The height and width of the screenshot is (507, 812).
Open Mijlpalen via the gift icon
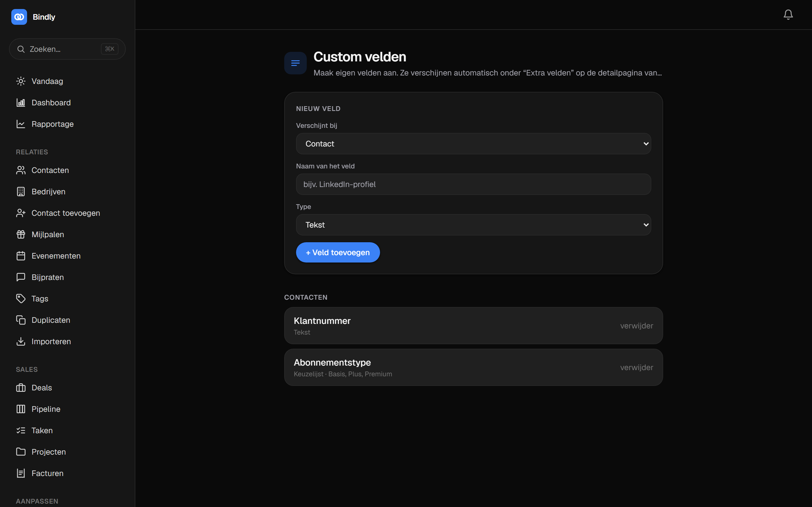click(21, 234)
